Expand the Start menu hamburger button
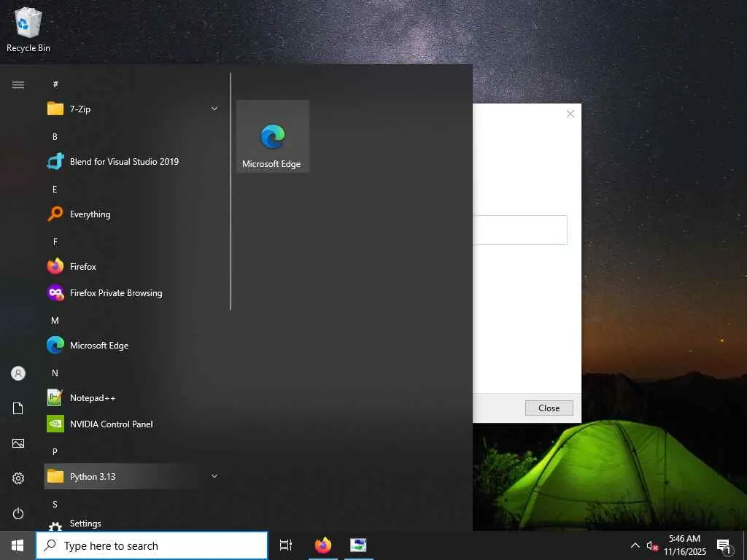 (x=18, y=85)
